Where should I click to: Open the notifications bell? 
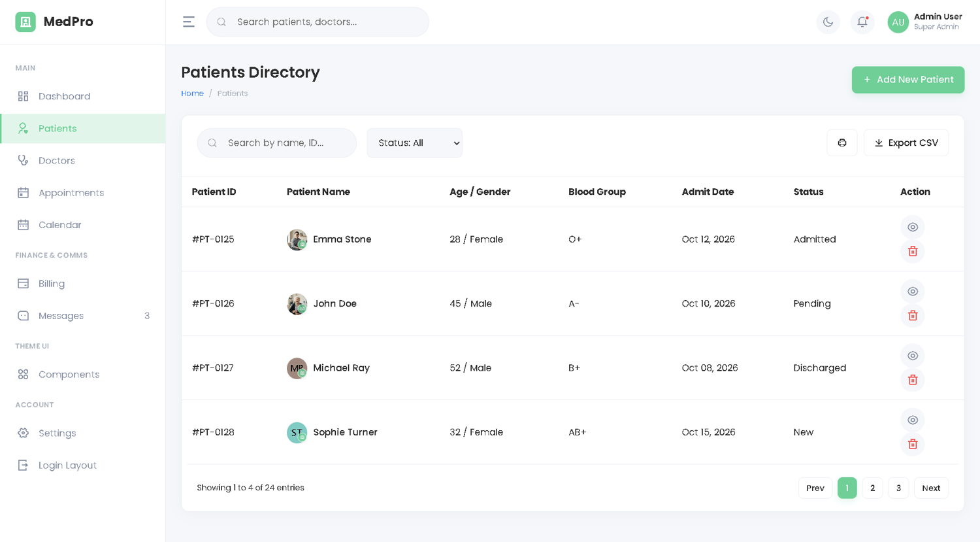[862, 22]
